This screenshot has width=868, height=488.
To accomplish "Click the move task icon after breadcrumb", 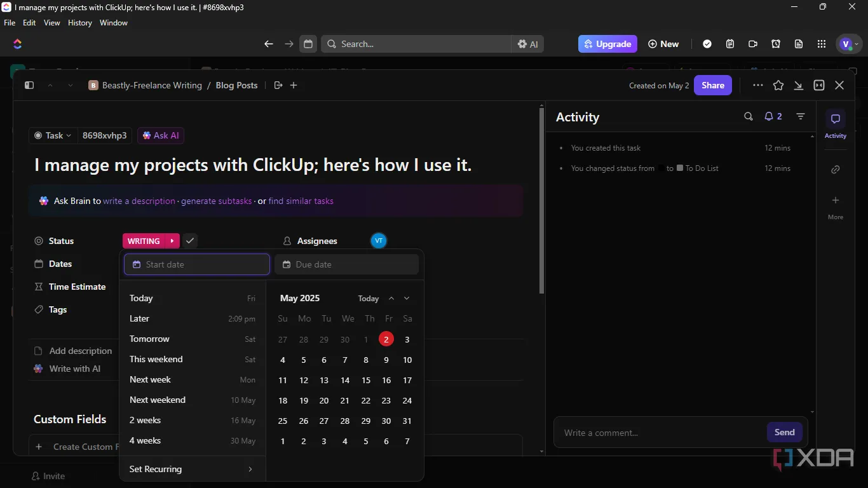I will [x=278, y=85].
